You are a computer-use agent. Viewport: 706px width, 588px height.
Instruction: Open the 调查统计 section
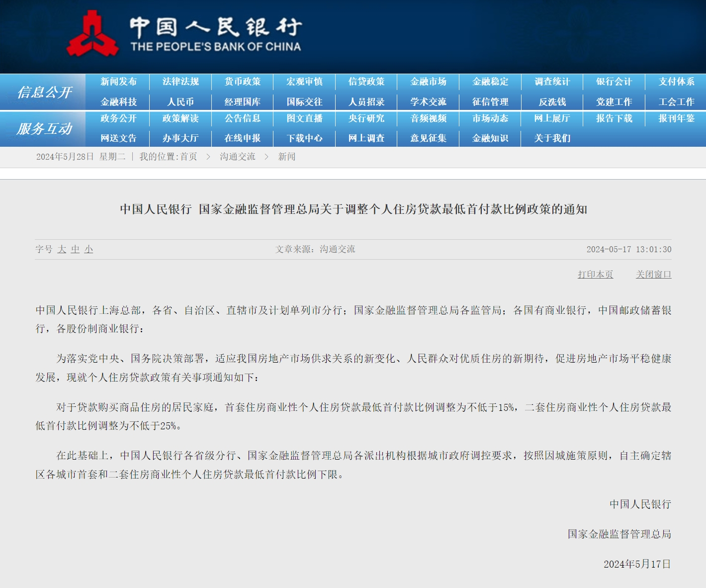tap(552, 82)
